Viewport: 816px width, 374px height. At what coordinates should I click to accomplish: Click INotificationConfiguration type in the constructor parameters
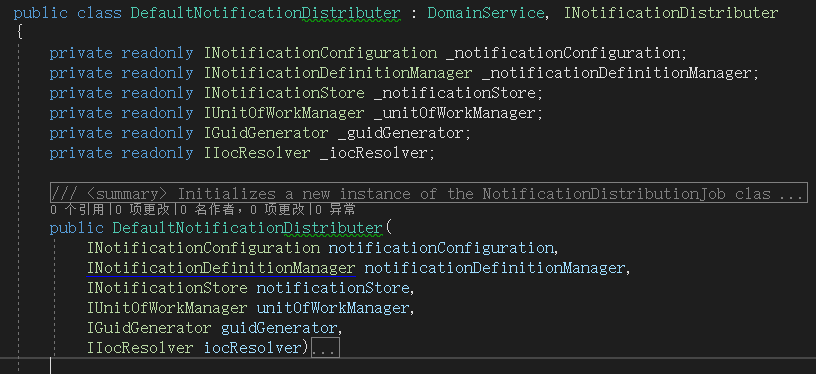[x=203, y=248]
